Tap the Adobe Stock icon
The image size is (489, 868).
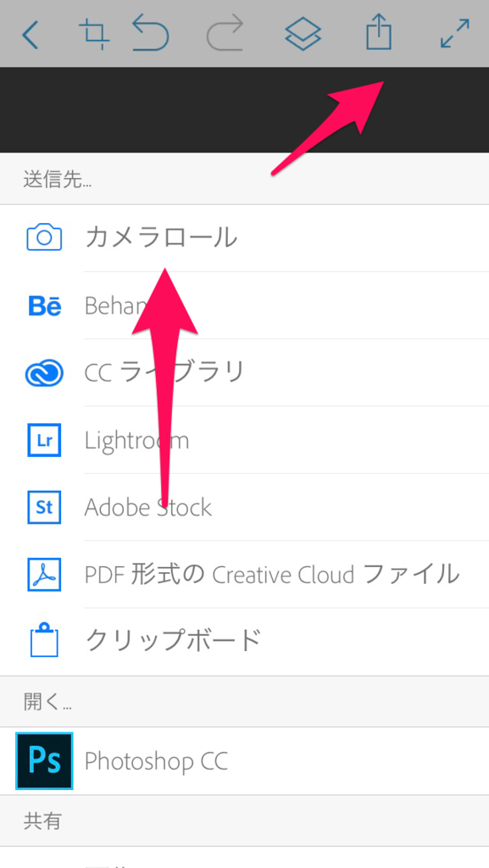(x=43, y=508)
